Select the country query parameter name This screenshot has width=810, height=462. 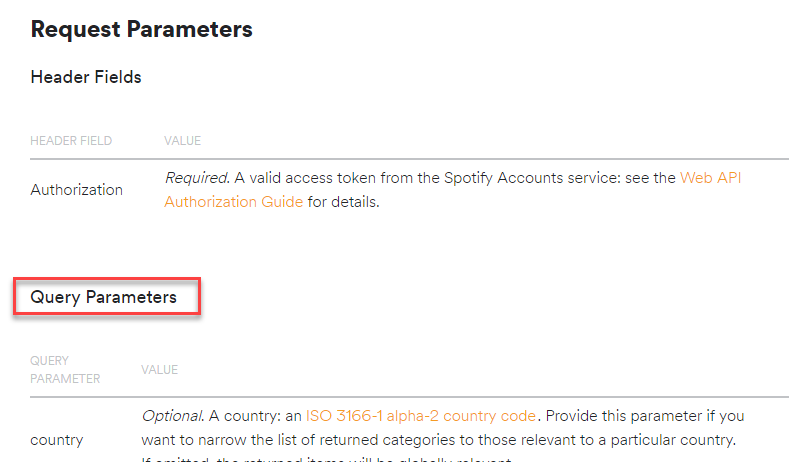[x=57, y=439]
